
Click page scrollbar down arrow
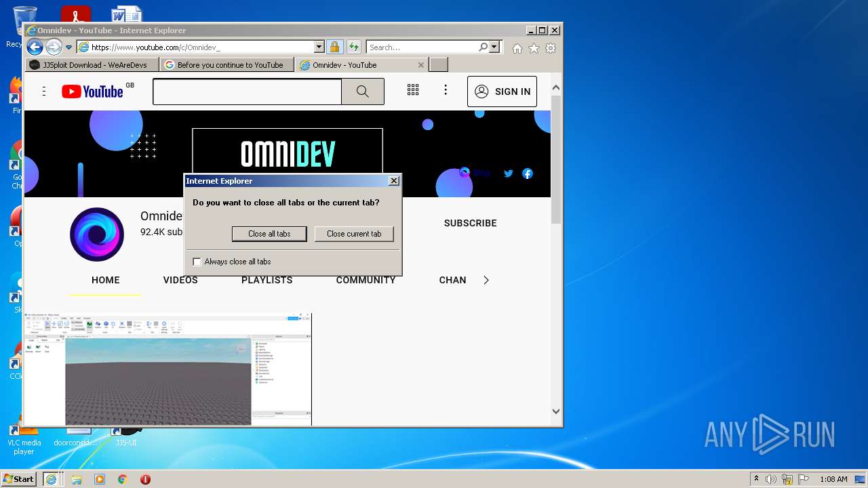(556, 411)
